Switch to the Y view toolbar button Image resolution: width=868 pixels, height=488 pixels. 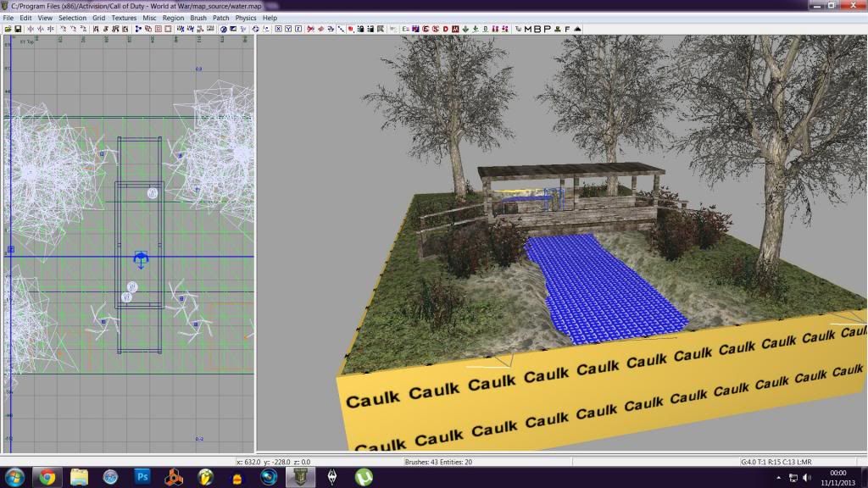click(x=288, y=29)
